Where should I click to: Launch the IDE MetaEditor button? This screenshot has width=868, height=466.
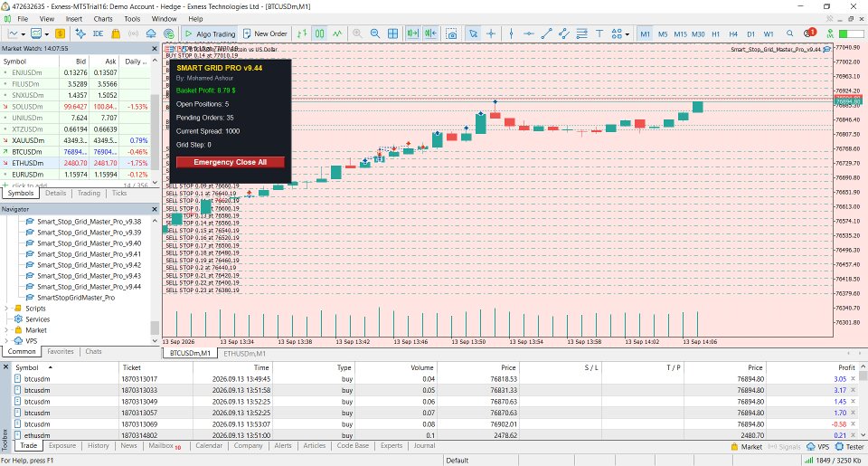tap(98, 33)
